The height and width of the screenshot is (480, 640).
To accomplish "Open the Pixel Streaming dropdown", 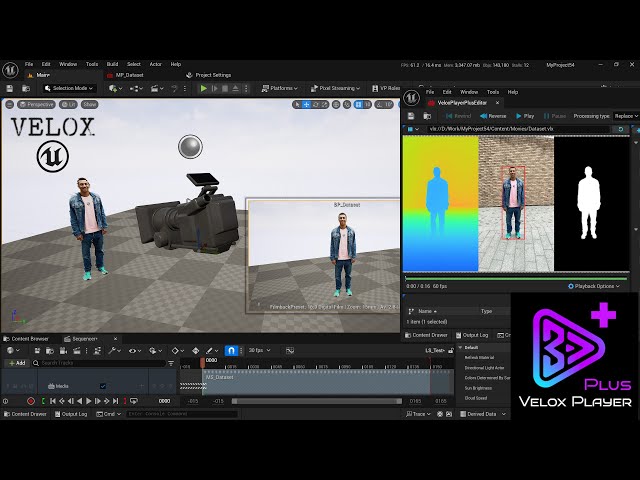I will [x=335, y=88].
